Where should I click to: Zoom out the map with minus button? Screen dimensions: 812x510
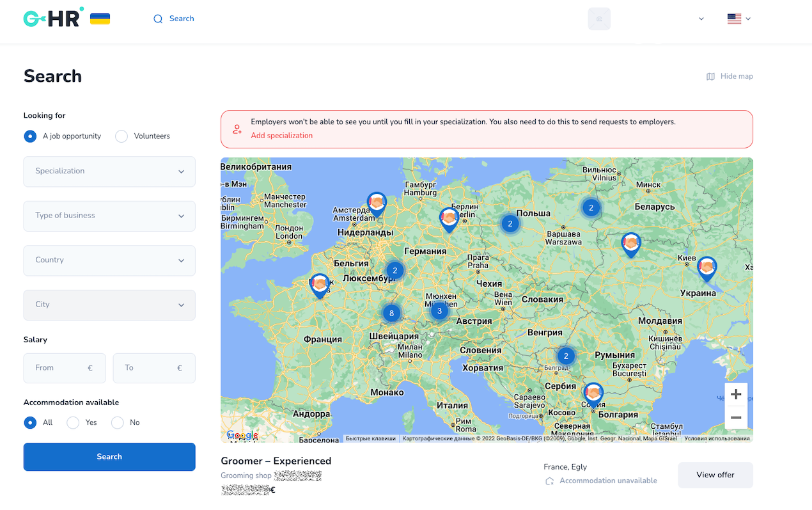click(x=736, y=418)
